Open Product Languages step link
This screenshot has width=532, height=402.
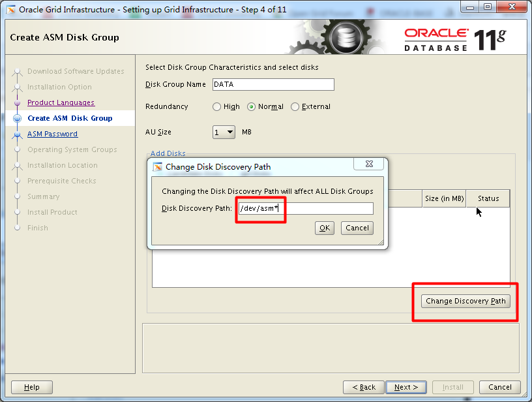[x=61, y=102]
